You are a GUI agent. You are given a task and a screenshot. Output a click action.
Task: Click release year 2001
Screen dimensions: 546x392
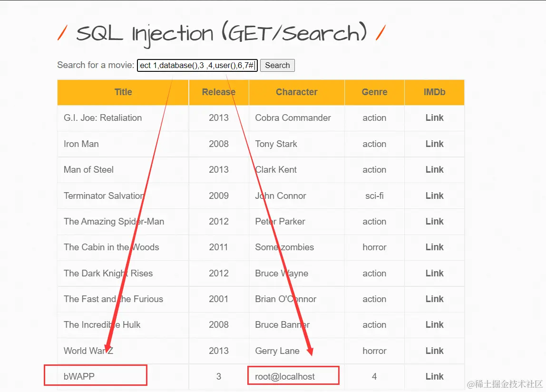pyautogui.click(x=218, y=299)
